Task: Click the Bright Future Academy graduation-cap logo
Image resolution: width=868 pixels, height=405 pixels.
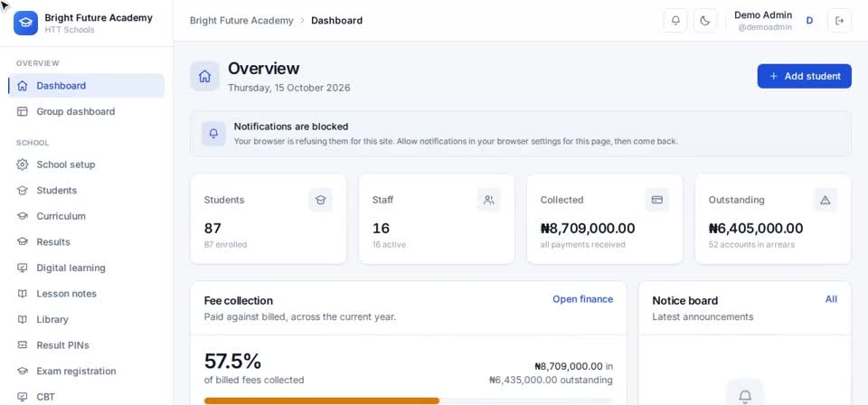Action: point(25,23)
